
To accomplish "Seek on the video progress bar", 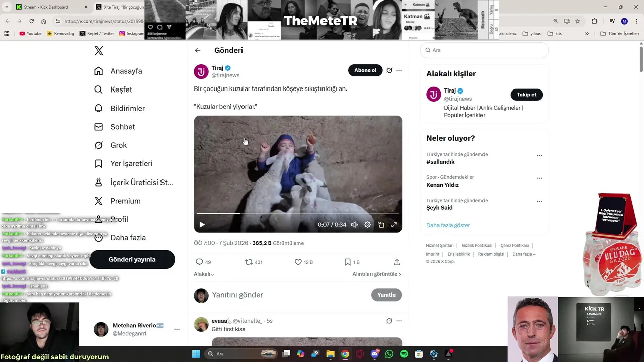I will click(x=298, y=214).
